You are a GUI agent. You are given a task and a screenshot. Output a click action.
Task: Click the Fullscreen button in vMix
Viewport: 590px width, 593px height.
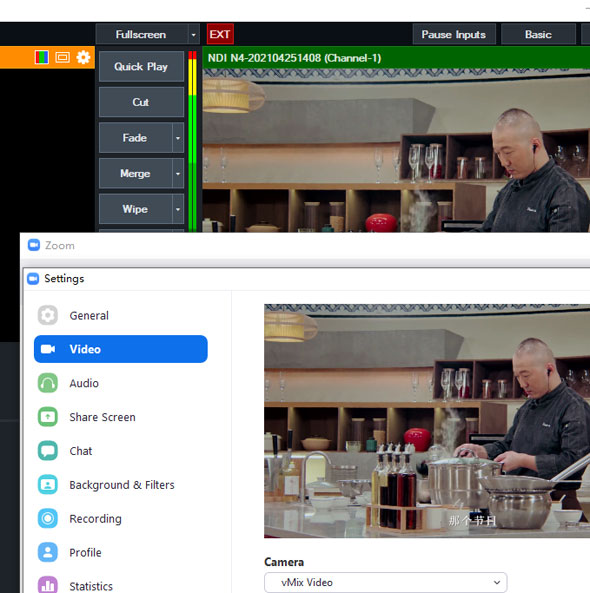[x=142, y=35]
